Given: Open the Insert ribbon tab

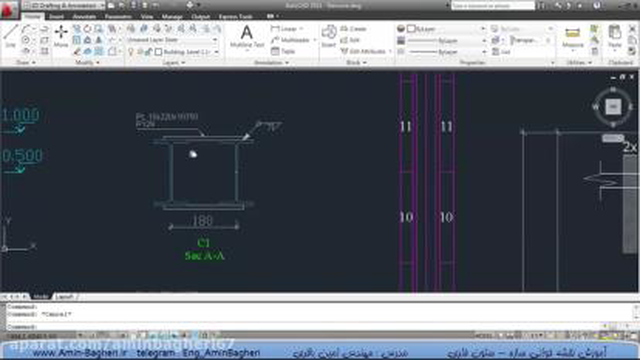Looking at the screenshot, I should [56, 16].
